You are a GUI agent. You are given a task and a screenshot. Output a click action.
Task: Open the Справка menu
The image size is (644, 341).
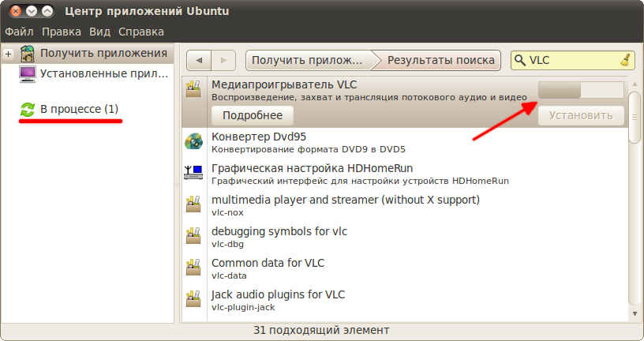tap(140, 32)
